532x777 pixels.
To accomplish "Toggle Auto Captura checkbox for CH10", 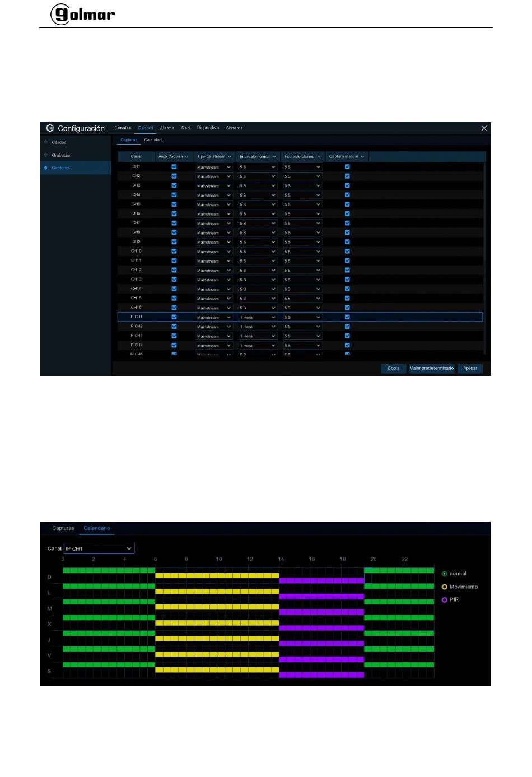I will (174, 252).
